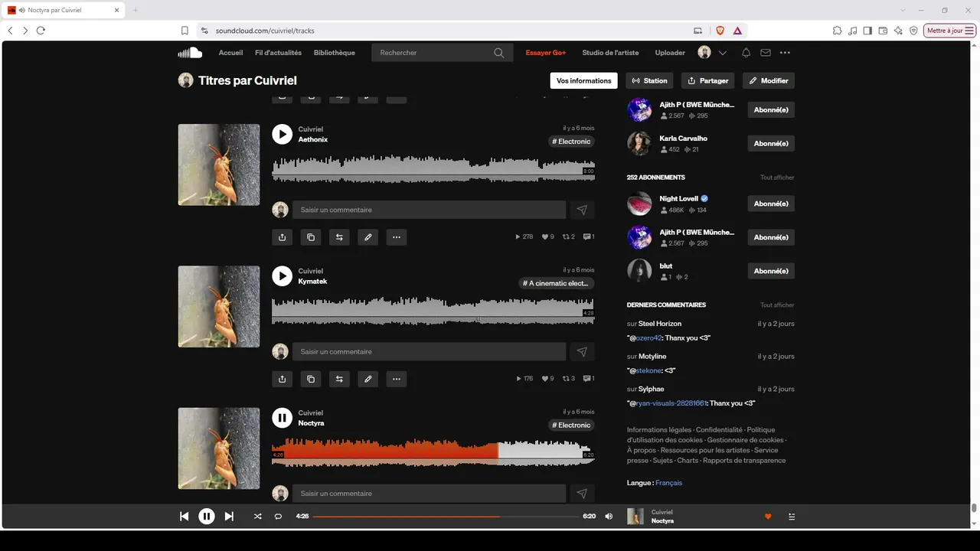Click the Partager button

pyautogui.click(x=707, y=80)
